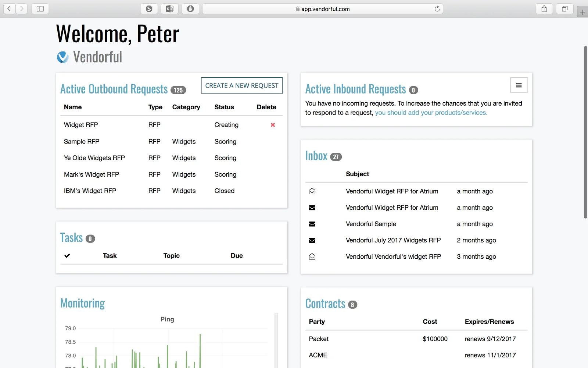Click the Cost column header in Contracts
Screen dimensions: 588x368
(430, 322)
